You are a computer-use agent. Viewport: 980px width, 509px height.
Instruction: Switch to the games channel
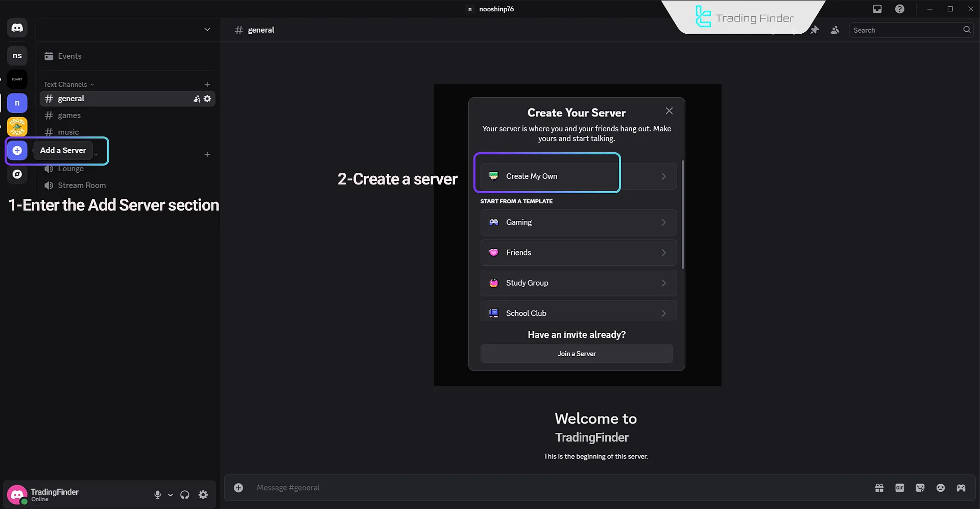pos(69,115)
